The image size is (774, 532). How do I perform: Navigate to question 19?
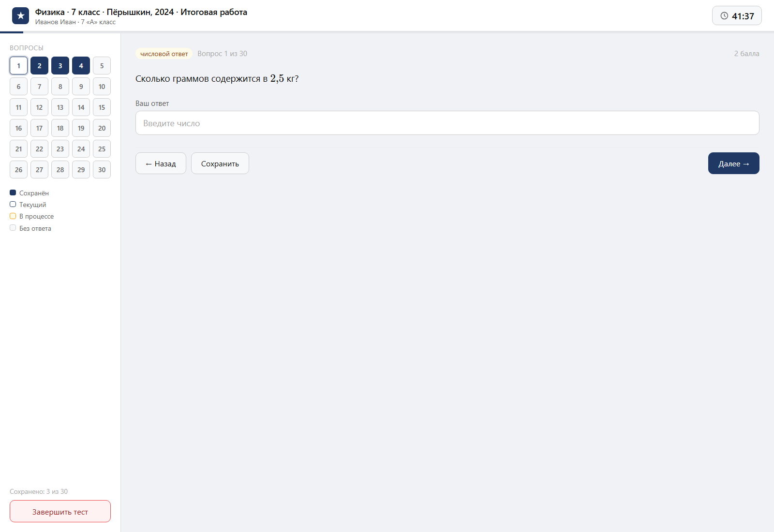pos(81,128)
